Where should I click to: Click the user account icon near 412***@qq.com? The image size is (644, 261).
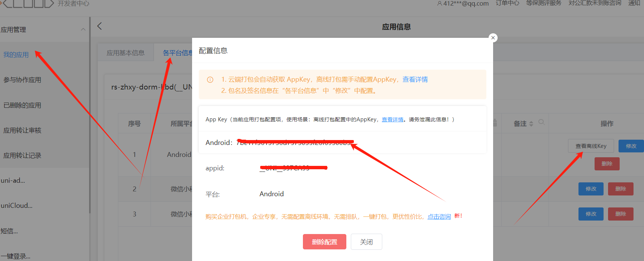[x=440, y=3]
